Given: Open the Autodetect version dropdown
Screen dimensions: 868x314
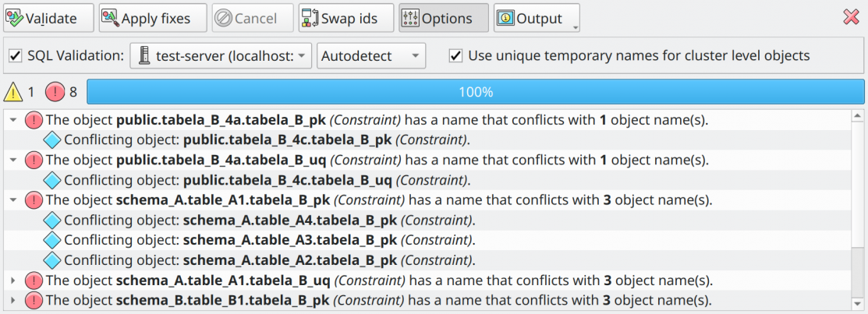Looking at the screenshot, I should pyautogui.click(x=371, y=56).
